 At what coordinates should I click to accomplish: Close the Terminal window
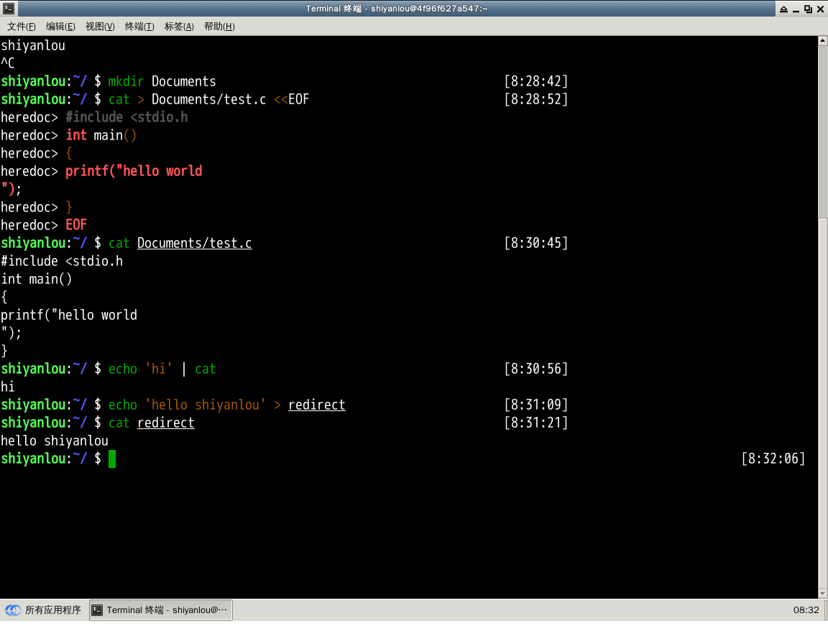(820, 9)
